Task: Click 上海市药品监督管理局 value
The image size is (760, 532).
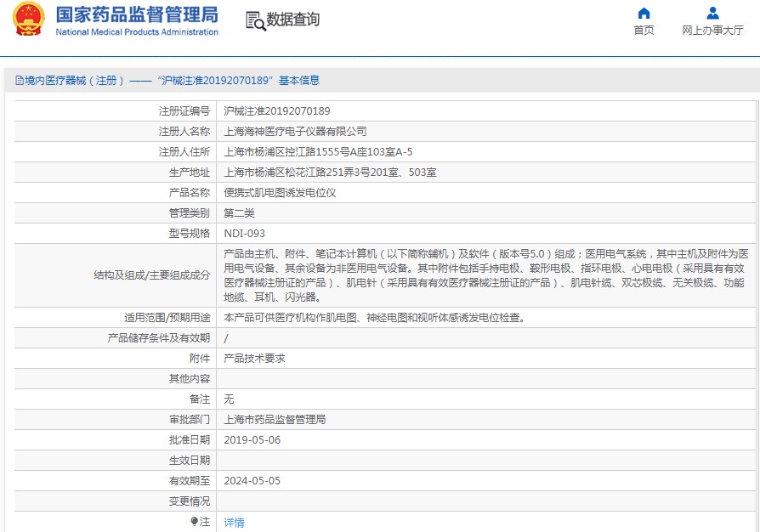Action: click(275, 419)
